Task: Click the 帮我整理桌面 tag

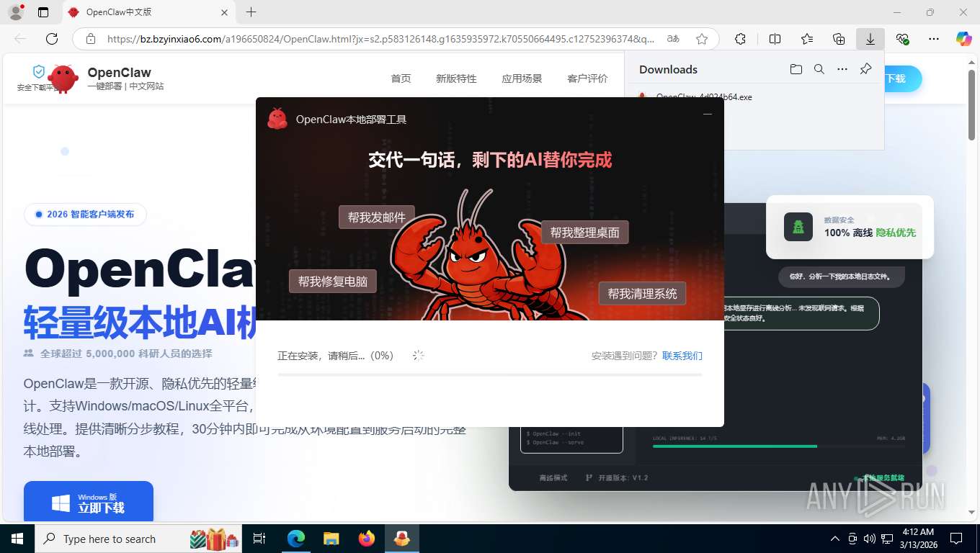Action: pyautogui.click(x=584, y=233)
